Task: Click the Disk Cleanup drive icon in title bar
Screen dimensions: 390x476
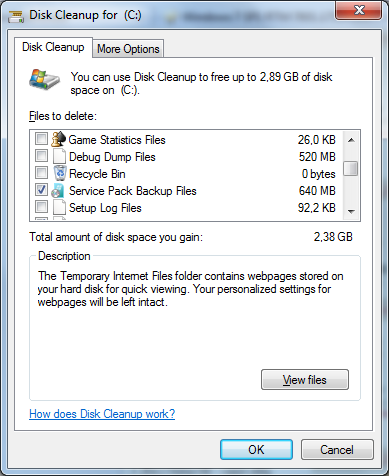Action: coord(16,16)
